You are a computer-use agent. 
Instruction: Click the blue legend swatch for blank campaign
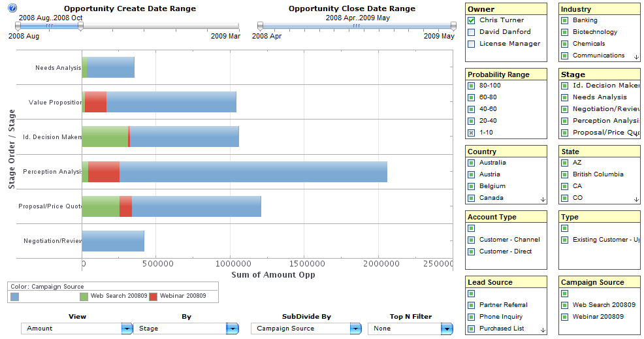[x=15, y=297]
